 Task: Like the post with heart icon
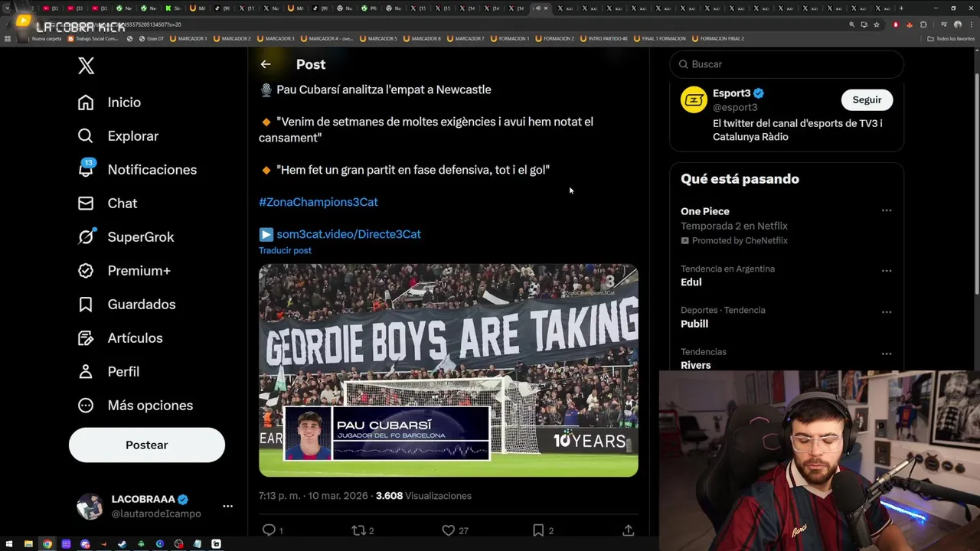449,530
